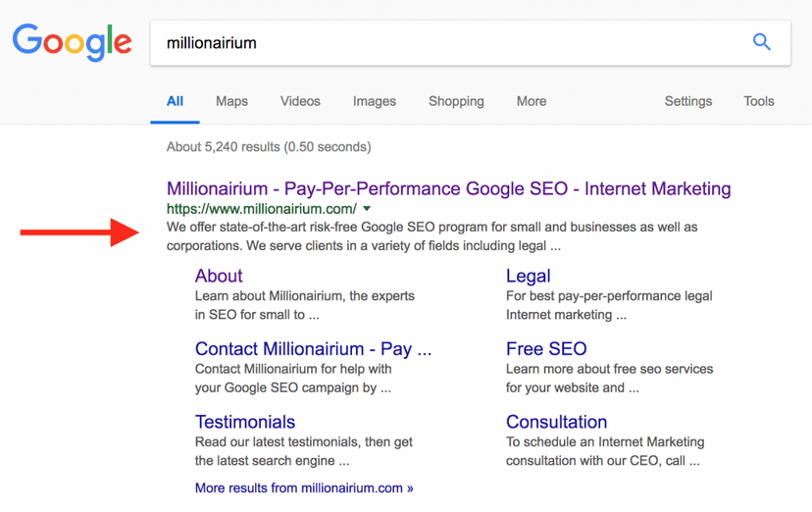This screenshot has height=512, width=812.
Task: Click More results from millionairium.com
Action: pyautogui.click(x=304, y=487)
